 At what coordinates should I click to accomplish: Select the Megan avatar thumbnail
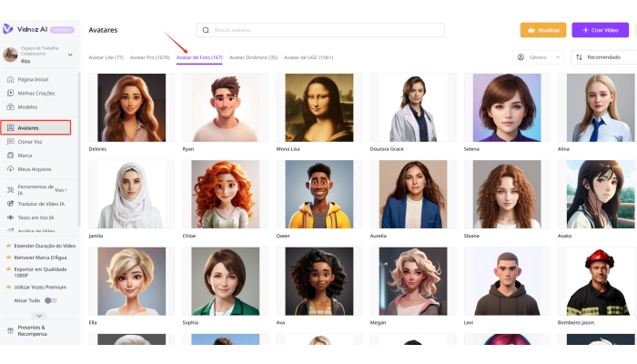pyautogui.click(x=413, y=281)
